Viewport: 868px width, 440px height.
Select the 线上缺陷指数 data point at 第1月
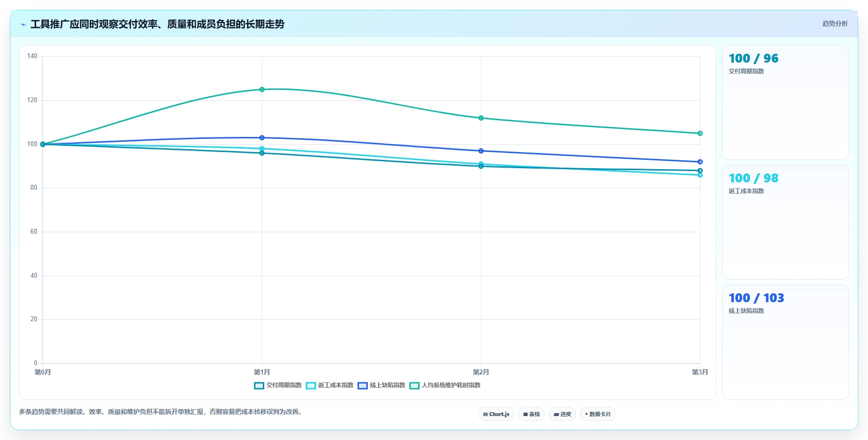(x=262, y=138)
